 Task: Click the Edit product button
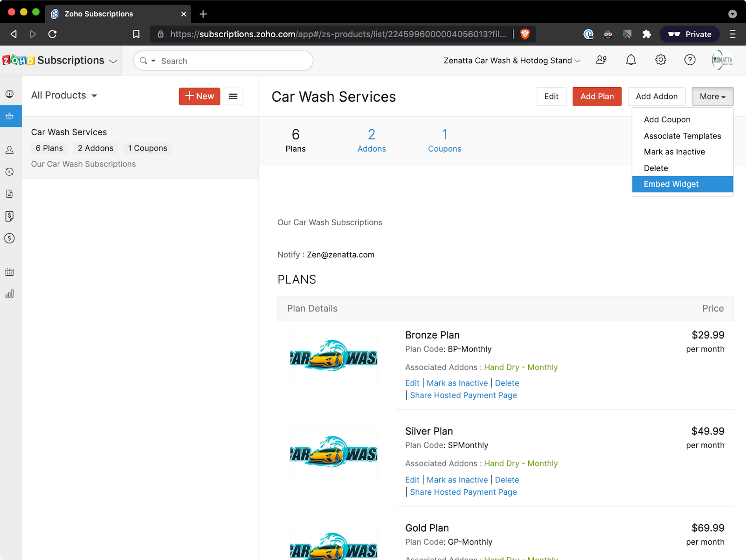coord(551,97)
